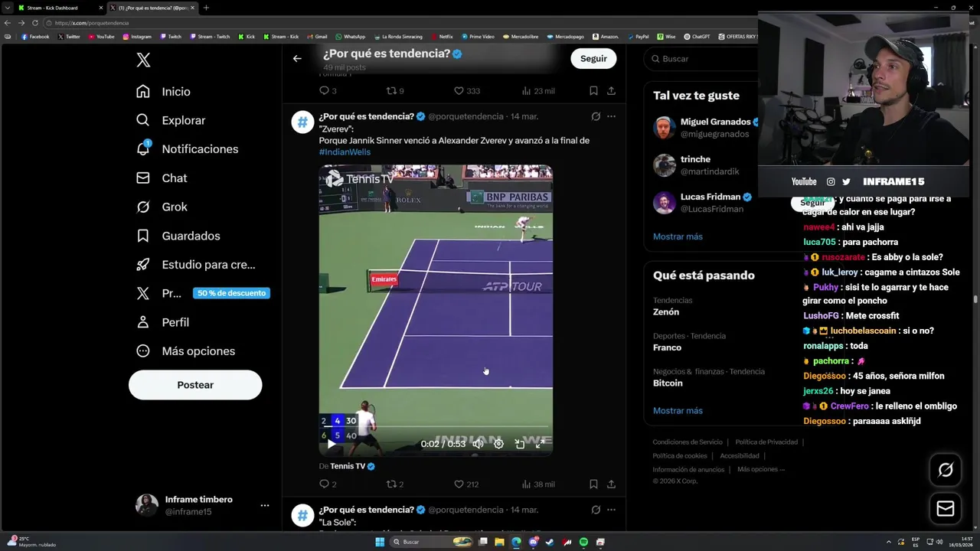Repost the upper post with 9 reposts
This screenshot has height=551, width=980.
point(394,91)
